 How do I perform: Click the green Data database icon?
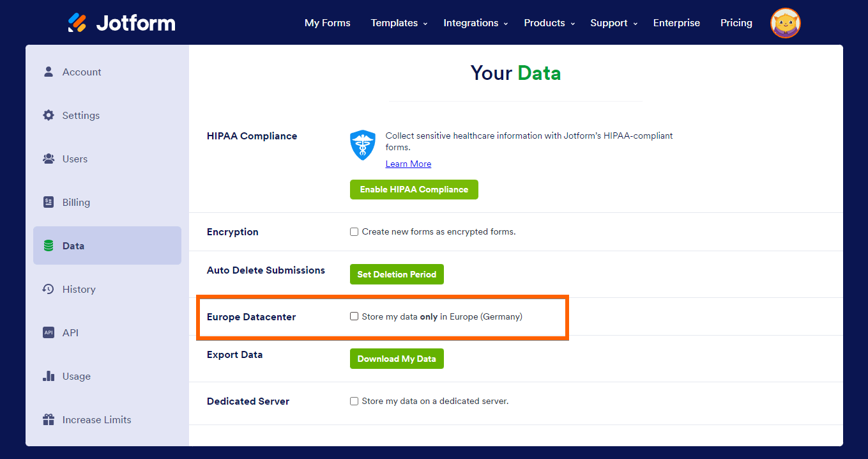(49, 245)
